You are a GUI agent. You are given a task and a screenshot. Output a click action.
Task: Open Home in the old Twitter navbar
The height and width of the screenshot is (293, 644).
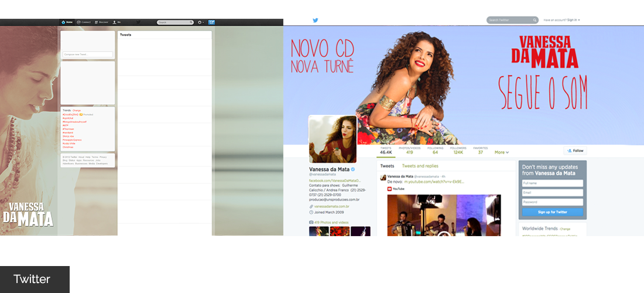[x=67, y=22]
